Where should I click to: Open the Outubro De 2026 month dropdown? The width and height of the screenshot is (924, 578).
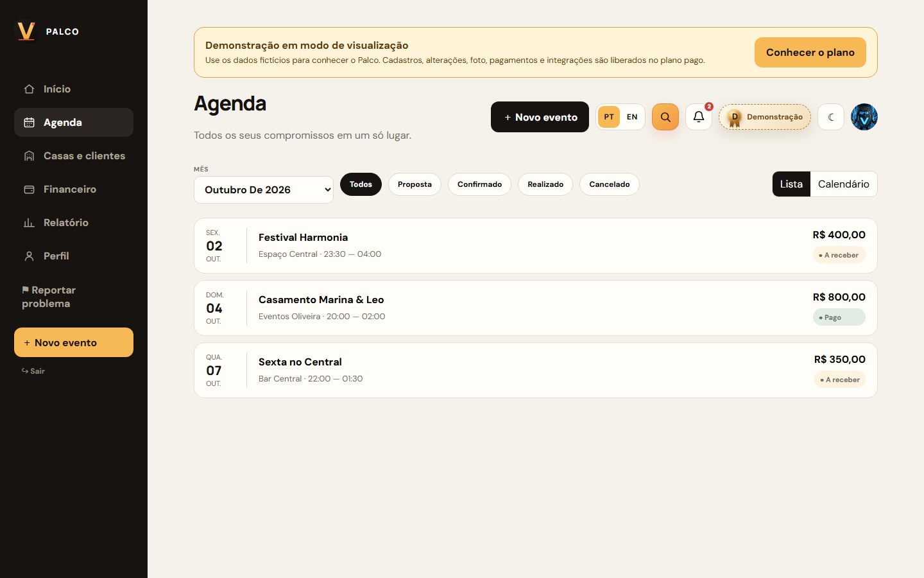(x=264, y=189)
